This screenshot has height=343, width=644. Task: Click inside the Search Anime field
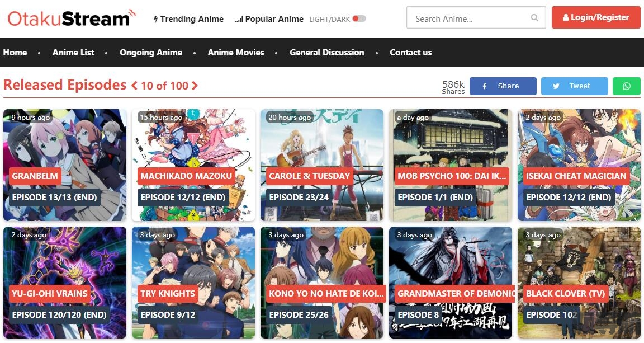coord(476,18)
